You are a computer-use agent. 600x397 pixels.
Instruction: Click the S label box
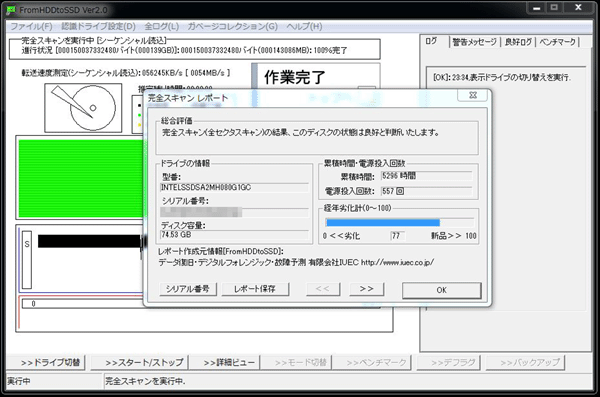point(27,259)
